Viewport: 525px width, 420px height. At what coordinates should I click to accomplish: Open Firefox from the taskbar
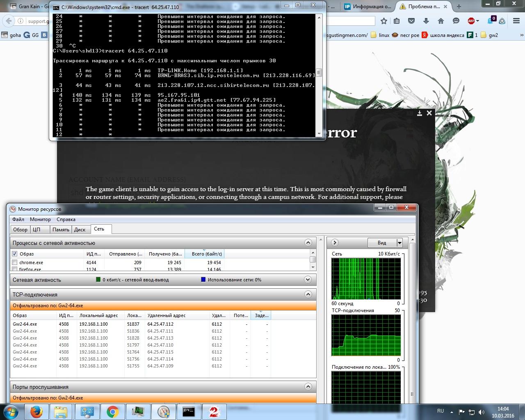(x=36, y=411)
